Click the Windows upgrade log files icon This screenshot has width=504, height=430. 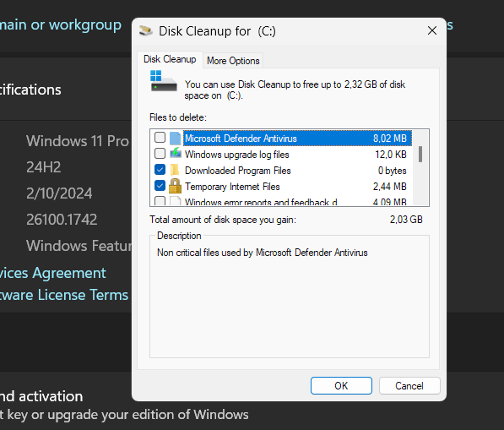point(176,154)
